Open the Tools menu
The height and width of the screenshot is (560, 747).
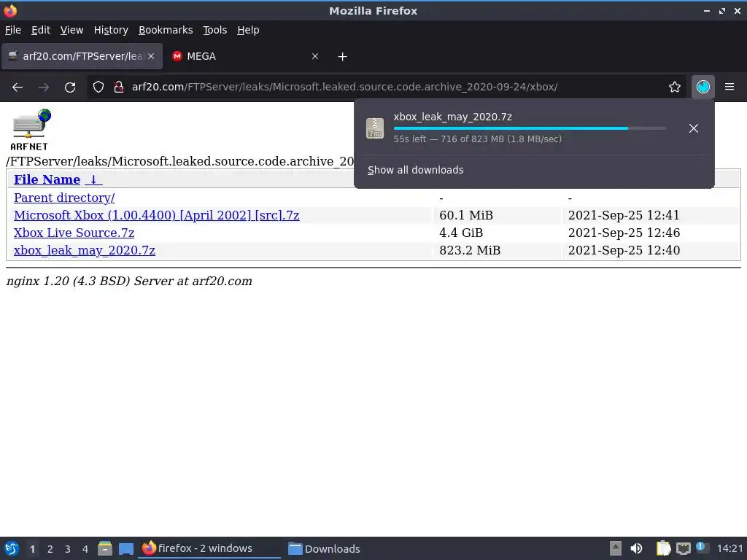214,30
